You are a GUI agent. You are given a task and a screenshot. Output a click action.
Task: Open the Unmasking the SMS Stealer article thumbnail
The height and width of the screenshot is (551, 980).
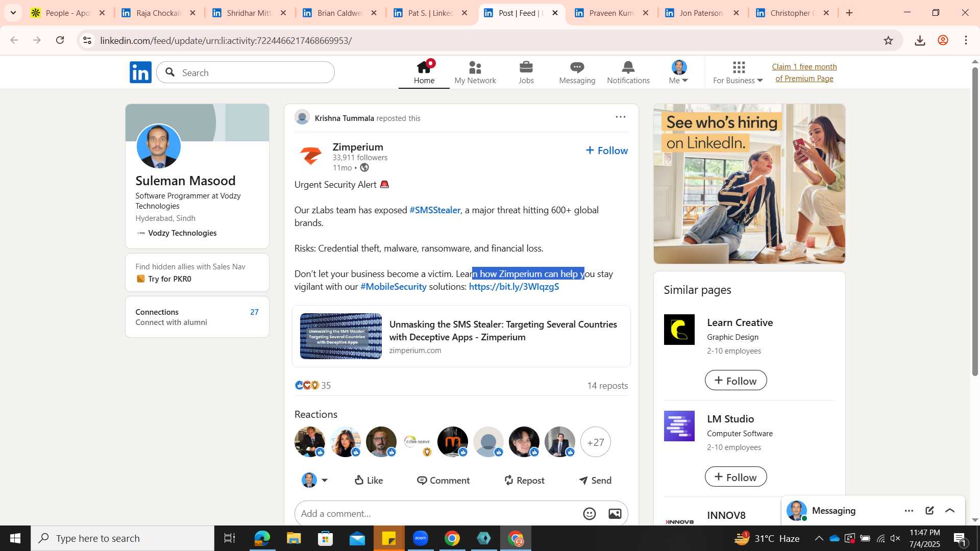click(x=340, y=336)
